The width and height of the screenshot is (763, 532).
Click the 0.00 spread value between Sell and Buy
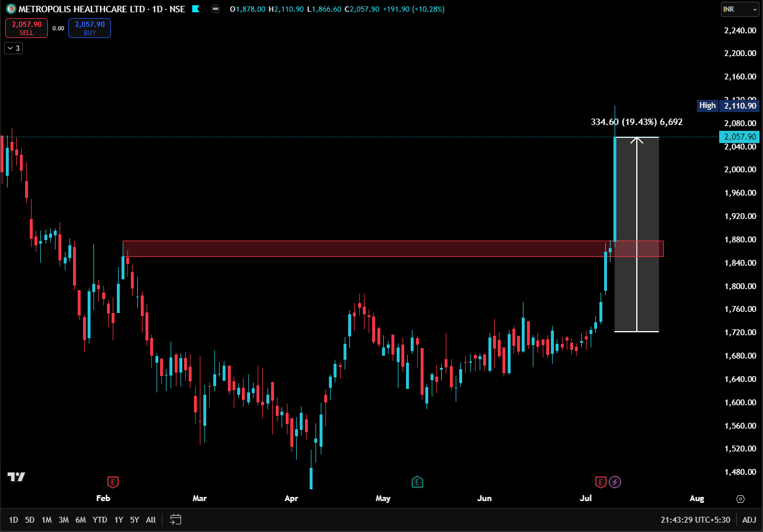[58, 28]
